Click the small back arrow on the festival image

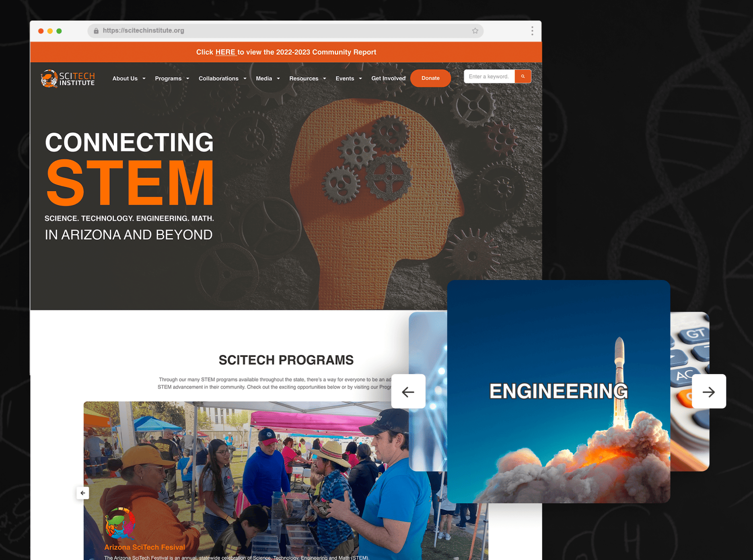(x=83, y=492)
